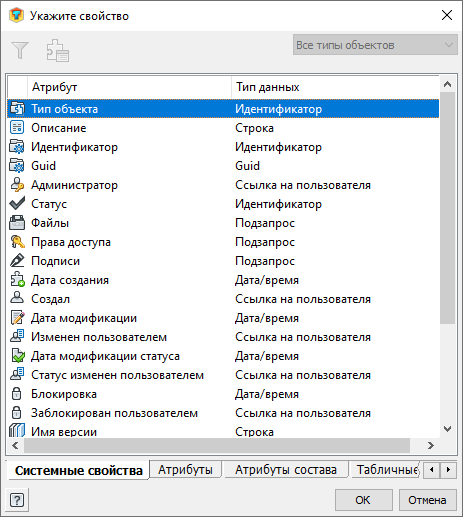The image size is (463, 517).
Task: Click the filter funnel icon
Action: (20, 50)
